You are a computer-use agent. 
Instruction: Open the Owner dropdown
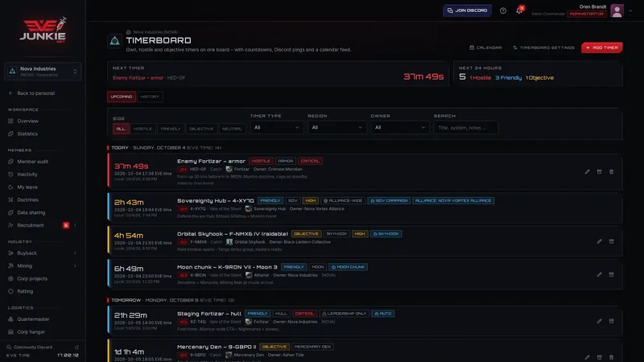tap(399, 128)
